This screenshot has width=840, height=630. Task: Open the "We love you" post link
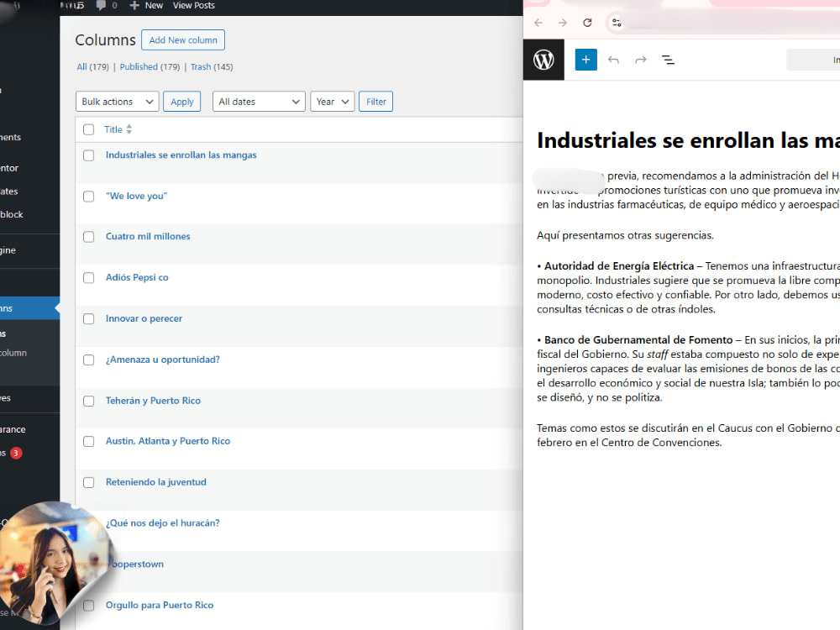(x=137, y=196)
